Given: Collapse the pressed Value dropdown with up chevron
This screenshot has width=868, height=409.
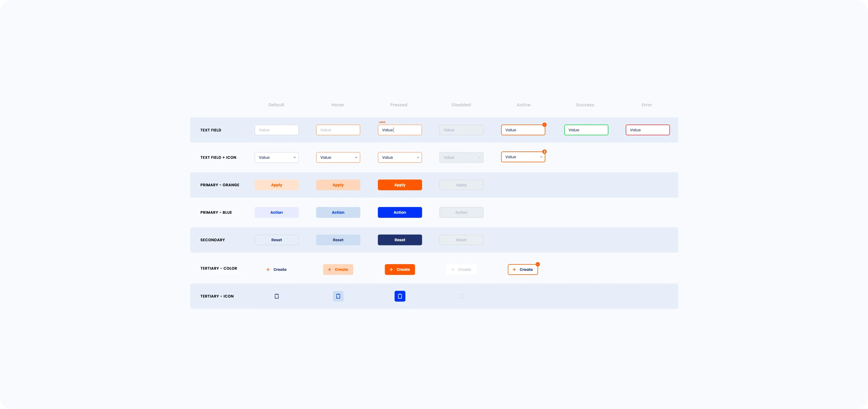Looking at the screenshot, I should point(418,158).
